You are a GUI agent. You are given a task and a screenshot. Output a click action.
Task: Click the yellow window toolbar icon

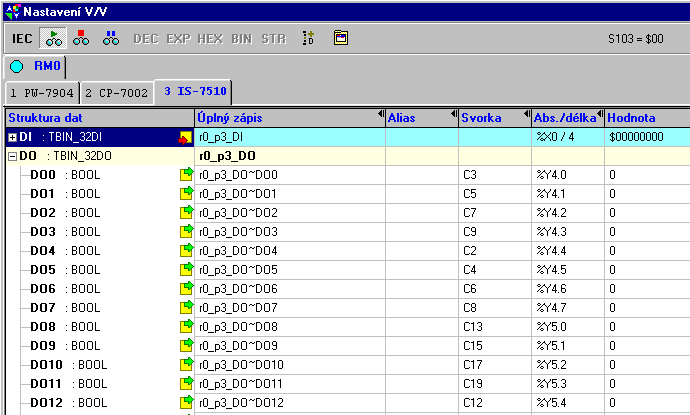pos(341,38)
